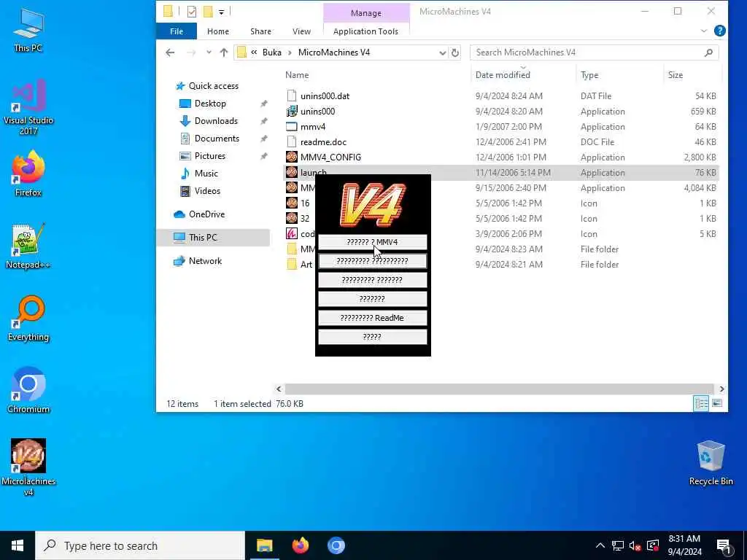Image resolution: width=747 pixels, height=560 pixels.
Task: Click launcher button third from top
Action: point(372,280)
